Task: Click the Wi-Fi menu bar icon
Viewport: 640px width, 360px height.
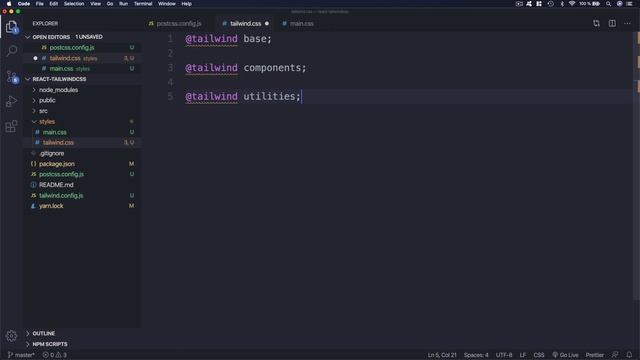Action: coord(572,4)
